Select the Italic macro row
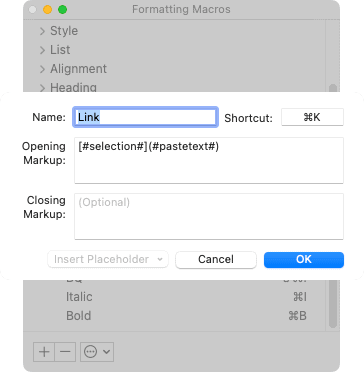This screenshot has width=364, height=372. [x=186, y=297]
